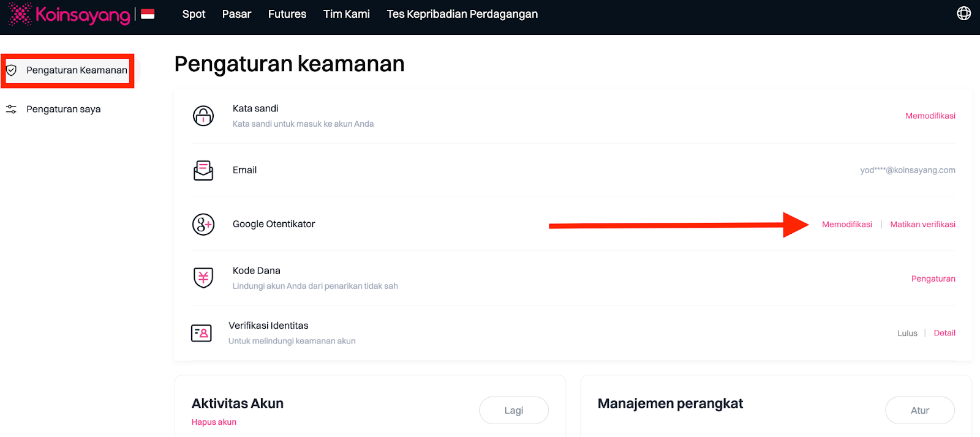This screenshot has width=980, height=437.
Task: Open Tes Kepribadian Perdagangan
Action: [x=462, y=14]
